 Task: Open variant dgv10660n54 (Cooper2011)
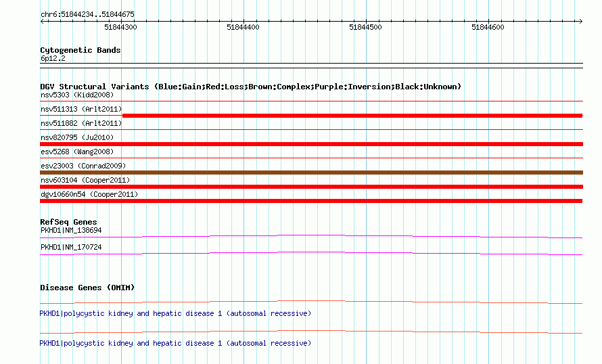pyautogui.click(x=89, y=194)
